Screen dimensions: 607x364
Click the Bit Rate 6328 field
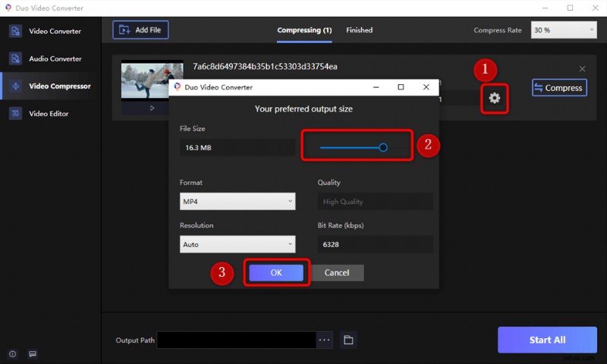pos(375,244)
